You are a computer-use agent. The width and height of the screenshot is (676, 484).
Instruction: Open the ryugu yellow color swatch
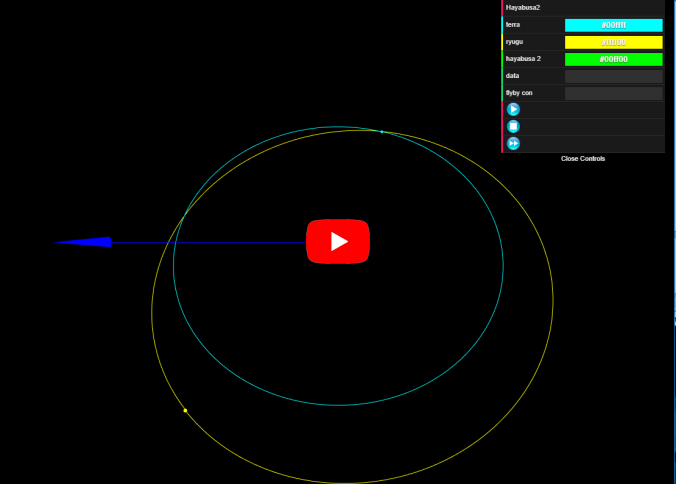[613, 42]
